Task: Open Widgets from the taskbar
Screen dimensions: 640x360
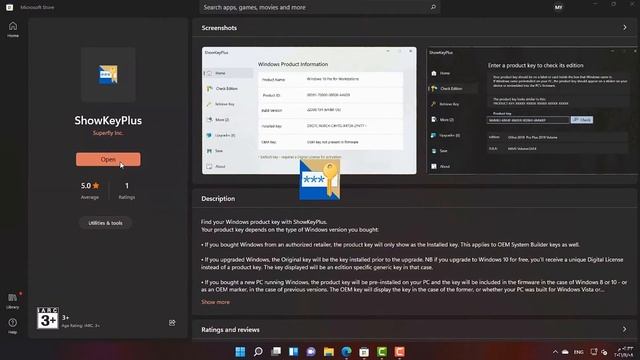Action: coord(293,351)
